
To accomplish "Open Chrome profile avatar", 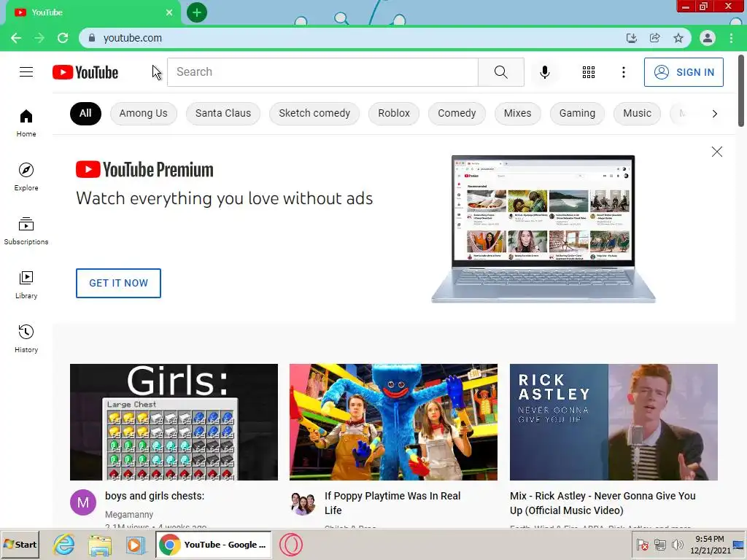I will [x=708, y=38].
